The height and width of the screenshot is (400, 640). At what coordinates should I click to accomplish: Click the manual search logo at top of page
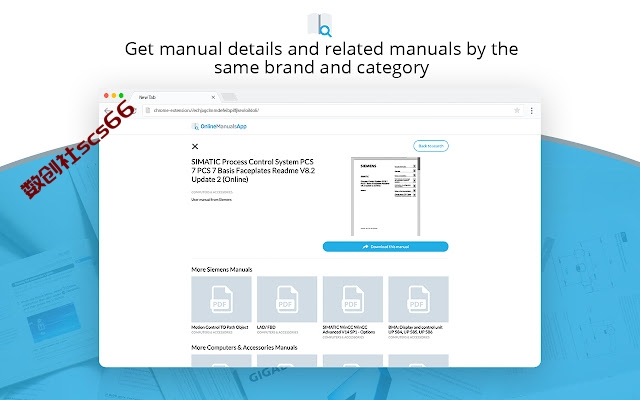point(320,25)
